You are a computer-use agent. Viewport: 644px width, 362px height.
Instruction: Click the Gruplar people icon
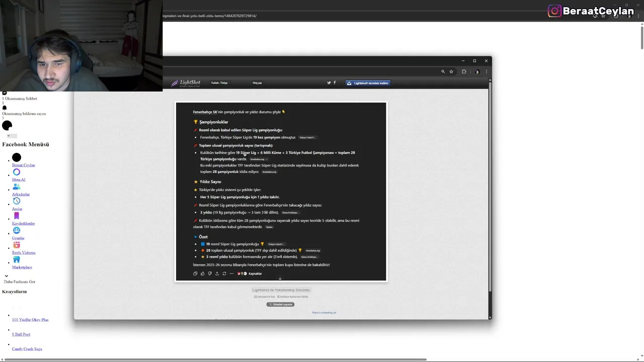point(17,230)
